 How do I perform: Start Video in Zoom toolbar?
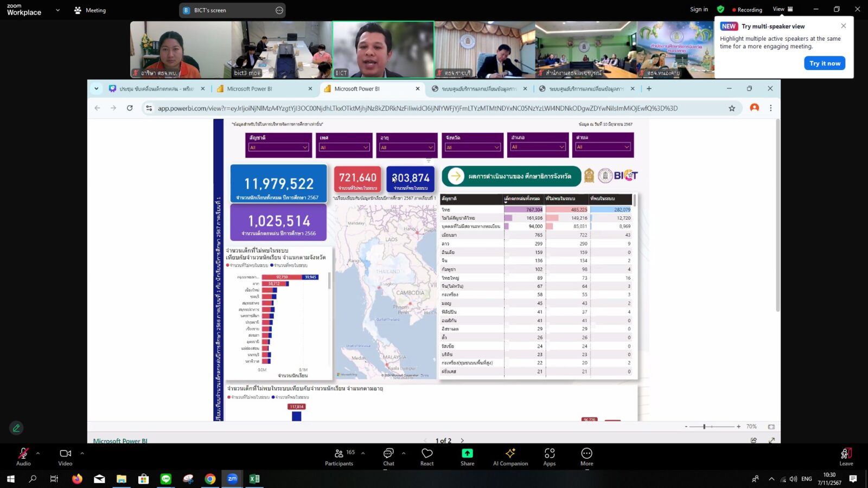(65, 457)
